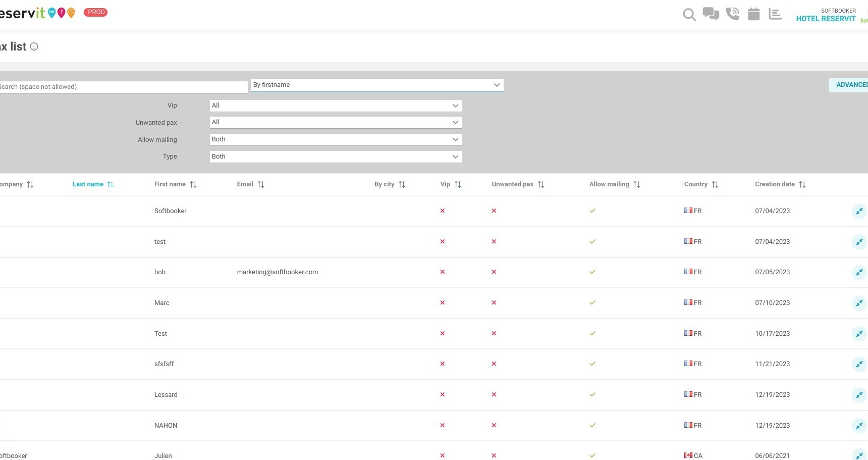Click the First name column header

point(170,184)
